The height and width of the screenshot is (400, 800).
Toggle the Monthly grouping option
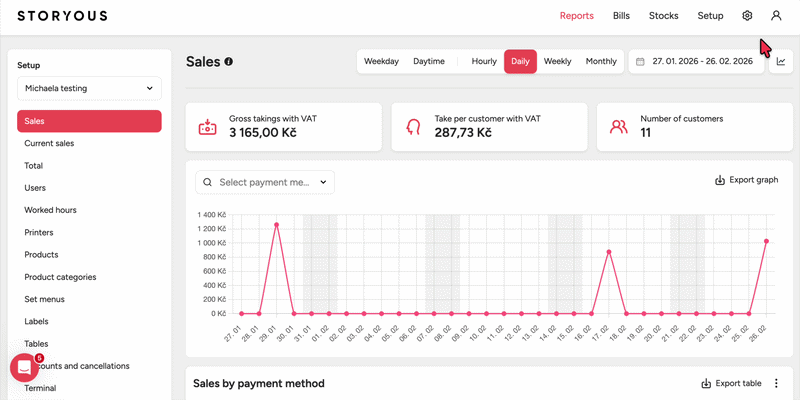click(x=601, y=62)
